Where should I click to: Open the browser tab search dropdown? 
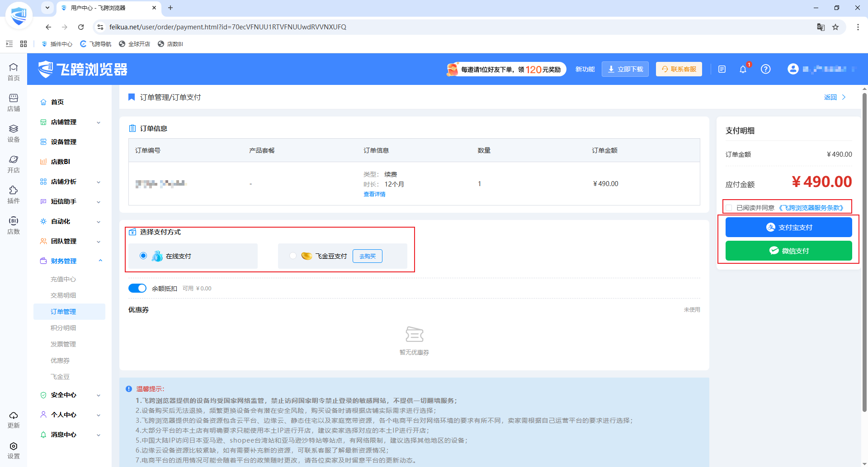coord(47,8)
